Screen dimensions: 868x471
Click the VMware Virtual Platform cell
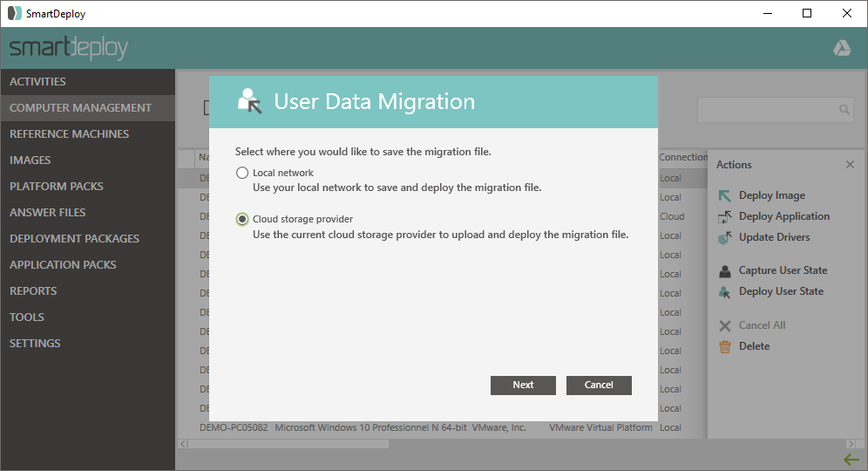click(600, 427)
